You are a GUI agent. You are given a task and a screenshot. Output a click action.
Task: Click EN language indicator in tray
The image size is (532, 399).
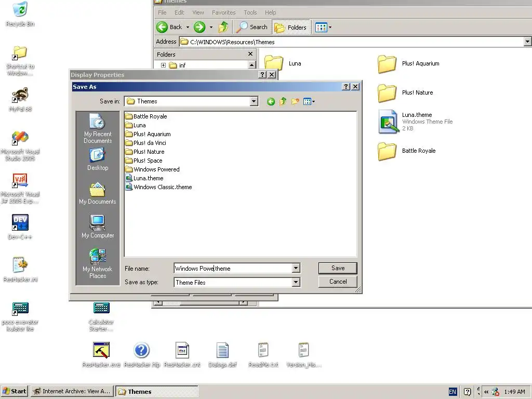pyautogui.click(x=453, y=392)
